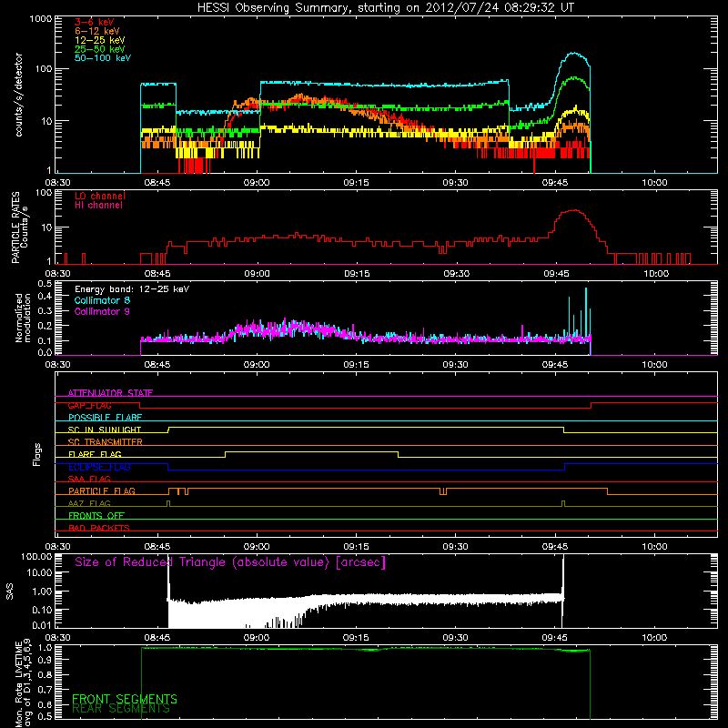Click the SAA_FLAG label

pyautogui.click(x=89, y=479)
